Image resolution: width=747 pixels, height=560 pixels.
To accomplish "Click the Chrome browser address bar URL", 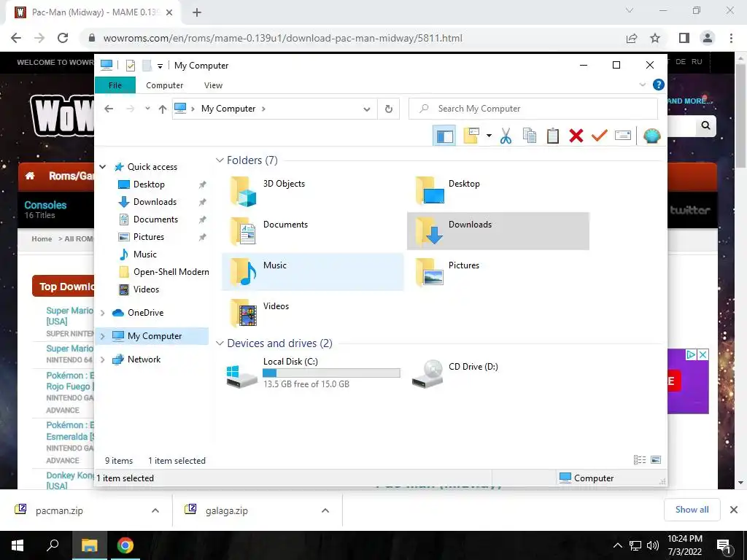I will click(282, 38).
